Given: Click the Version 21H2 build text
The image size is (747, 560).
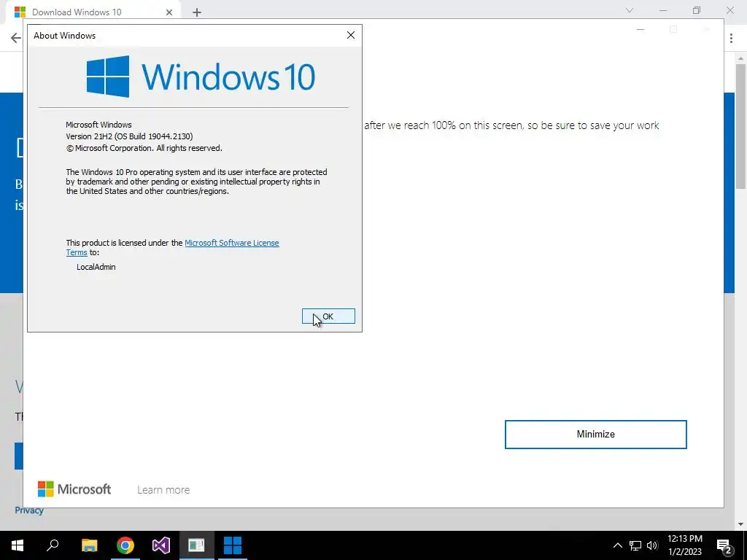Looking at the screenshot, I should [x=129, y=136].
